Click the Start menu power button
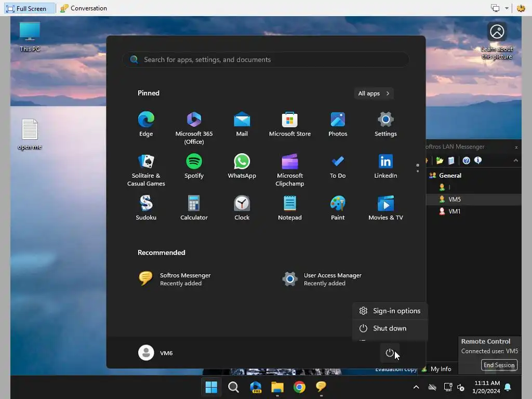Image resolution: width=532 pixels, height=399 pixels. point(390,353)
